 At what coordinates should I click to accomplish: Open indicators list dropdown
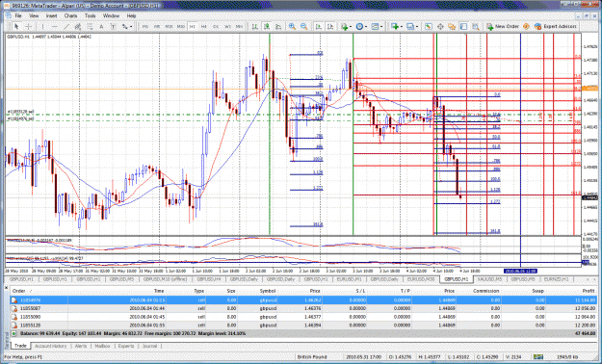(346, 27)
